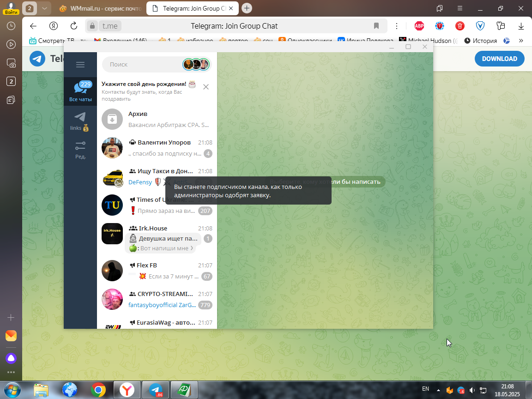
Task: Open the Flex FB channel
Action: [157, 271]
